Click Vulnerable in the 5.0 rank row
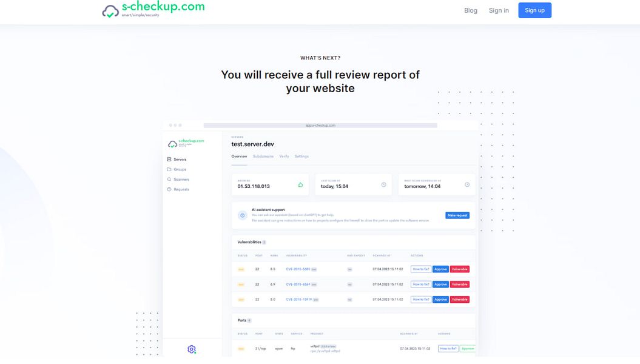 coord(460,300)
